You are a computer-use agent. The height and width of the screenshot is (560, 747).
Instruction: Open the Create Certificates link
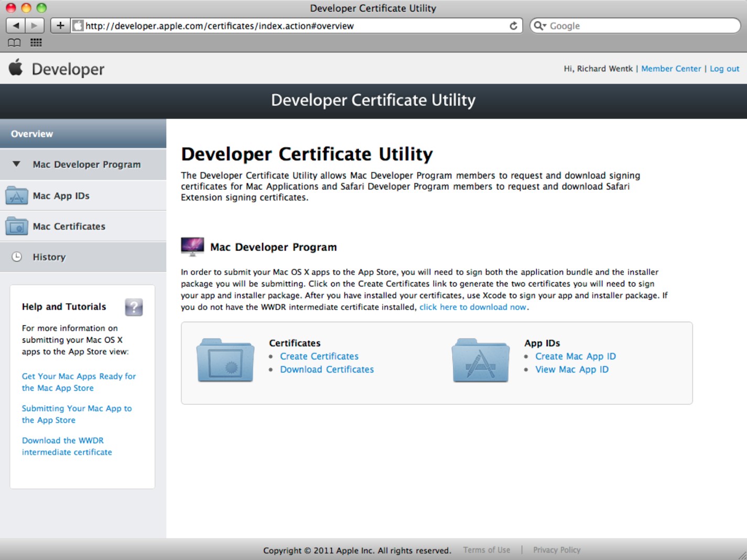tap(319, 356)
